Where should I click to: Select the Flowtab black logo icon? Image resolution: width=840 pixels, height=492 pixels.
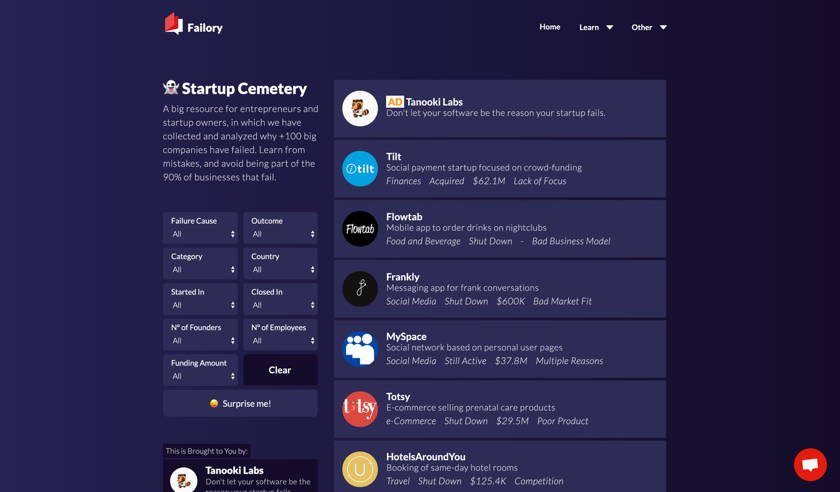pyautogui.click(x=360, y=229)
